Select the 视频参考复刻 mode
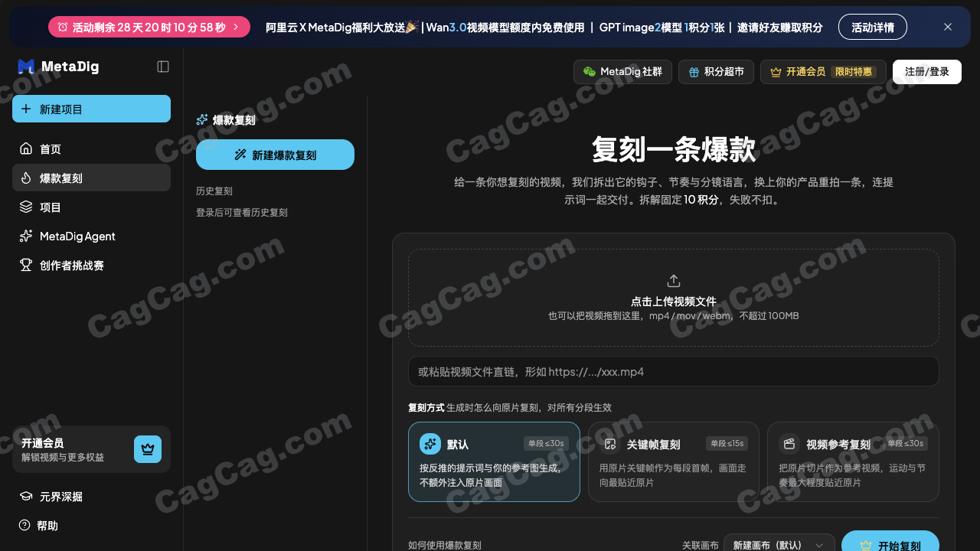This screenshot has width=980, height=551. point(853,461)
